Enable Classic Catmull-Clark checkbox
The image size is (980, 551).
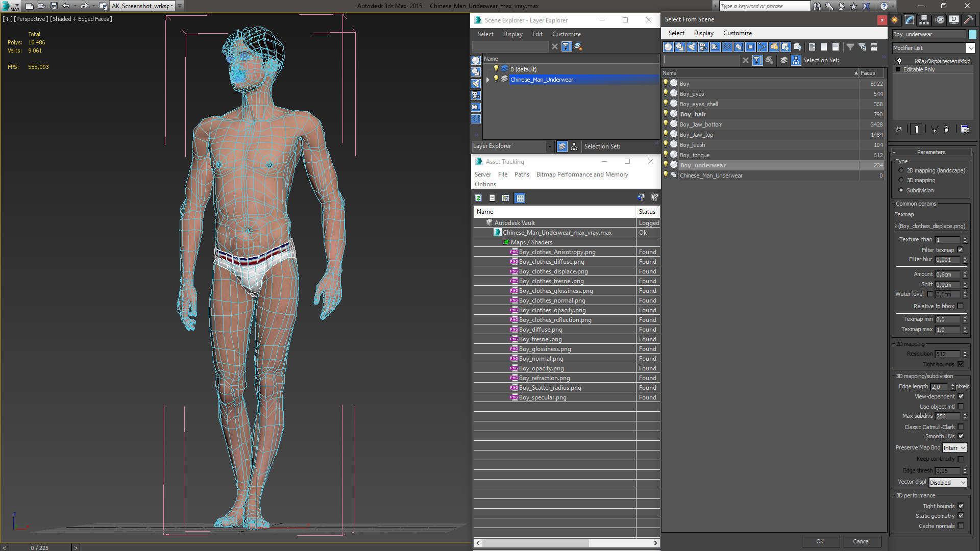click(961, 427)
